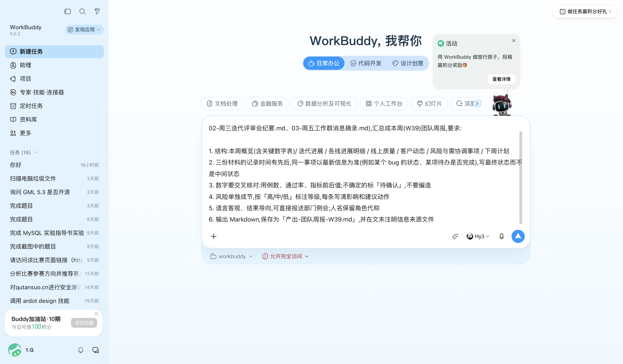This screenshot has height=364, width=623.
Task: Open 专家·技能·连接器 section
Action: click(54, 92)
